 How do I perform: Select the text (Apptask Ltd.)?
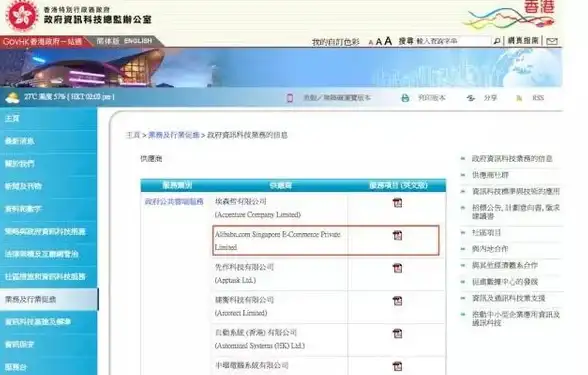(235, 280)
